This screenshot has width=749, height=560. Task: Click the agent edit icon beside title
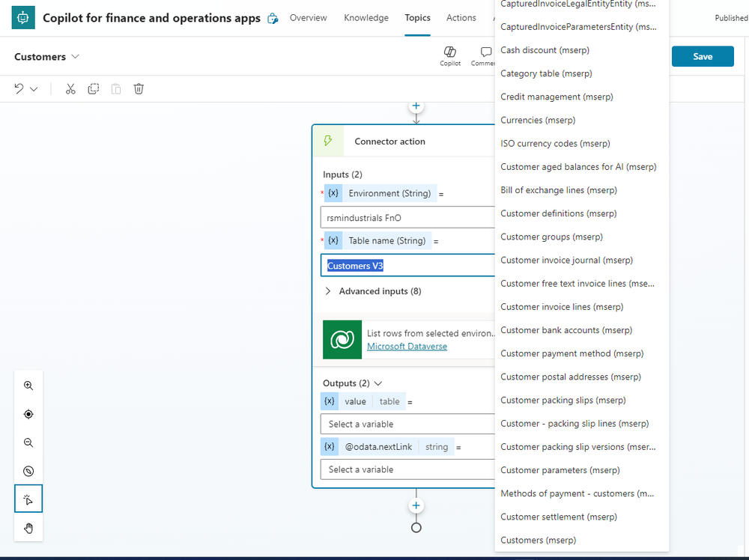click(273, 18)
